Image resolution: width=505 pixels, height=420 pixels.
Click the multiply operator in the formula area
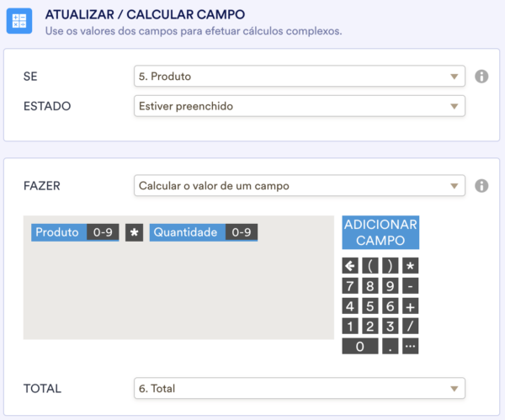pyautogui.click(x=134, y=233)
